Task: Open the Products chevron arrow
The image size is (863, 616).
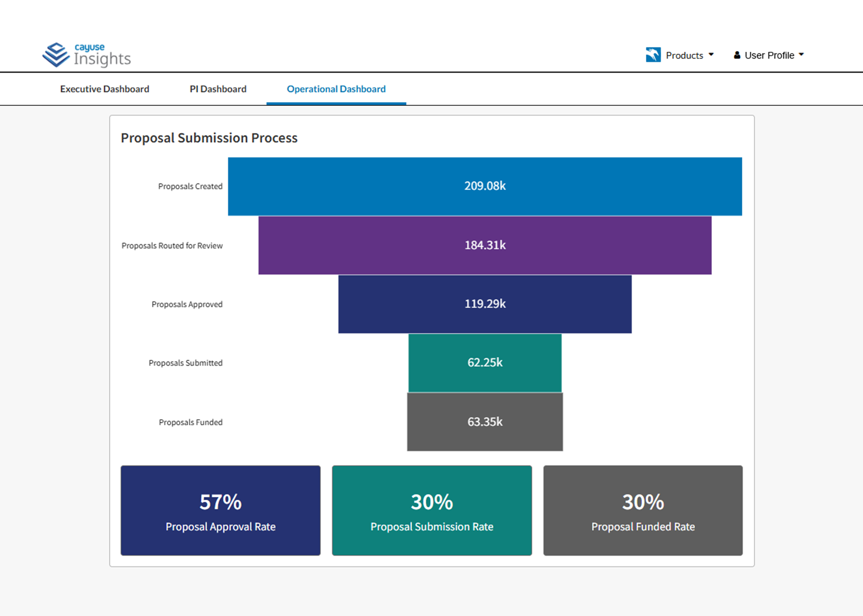Action: click(x=712, y=55)
